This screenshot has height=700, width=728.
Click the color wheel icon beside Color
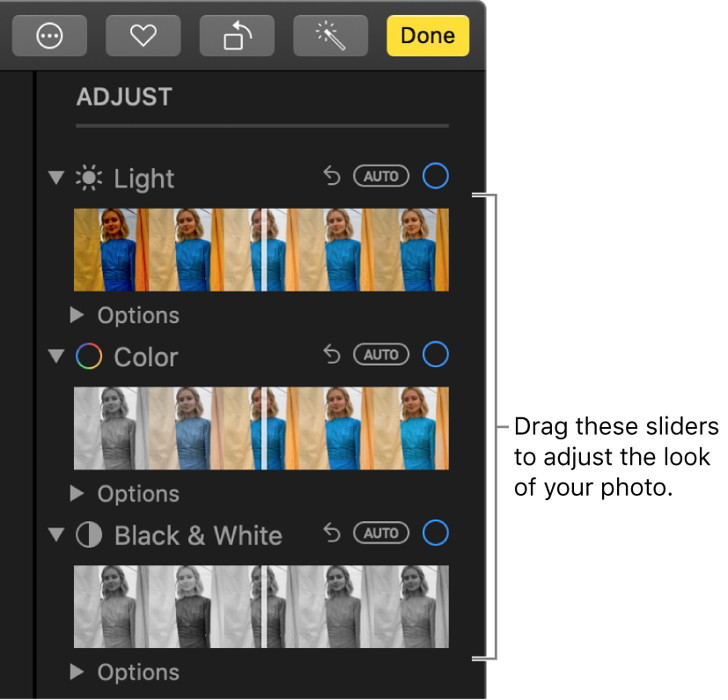88,357
